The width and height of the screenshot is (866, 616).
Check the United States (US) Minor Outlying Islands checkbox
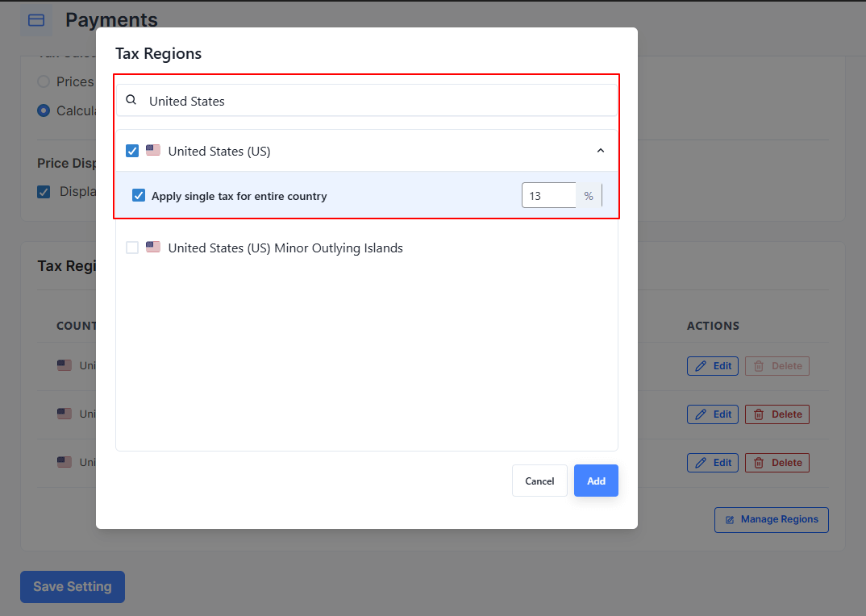(x=132, y=248)
